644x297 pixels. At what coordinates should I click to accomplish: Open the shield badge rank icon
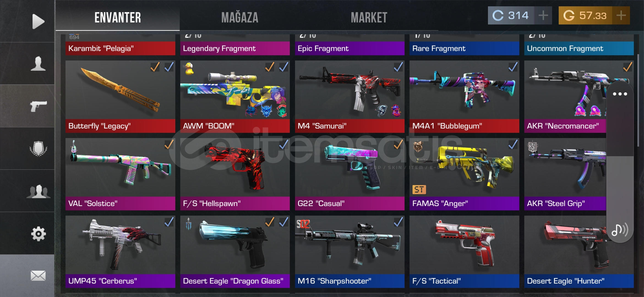(x=38, y=148)
